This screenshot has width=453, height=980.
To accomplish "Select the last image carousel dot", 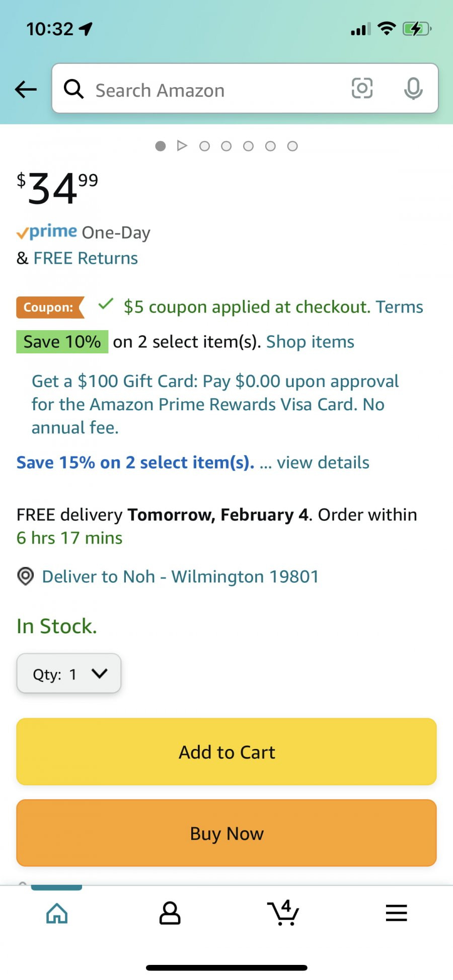I will [x=292, y=146].
